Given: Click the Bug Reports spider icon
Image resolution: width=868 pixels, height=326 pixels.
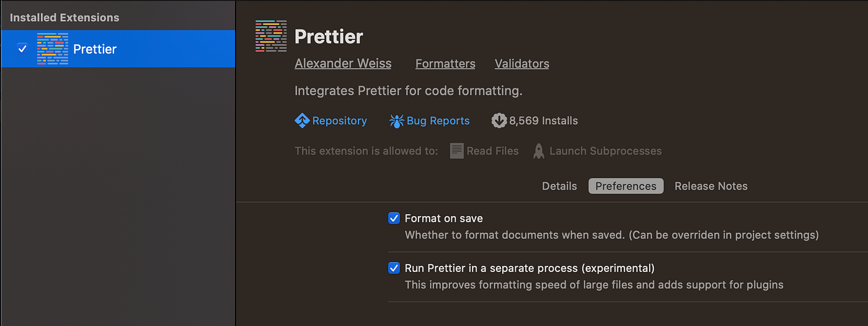Looking at the screenshot, I should click(x=396, y=120).
